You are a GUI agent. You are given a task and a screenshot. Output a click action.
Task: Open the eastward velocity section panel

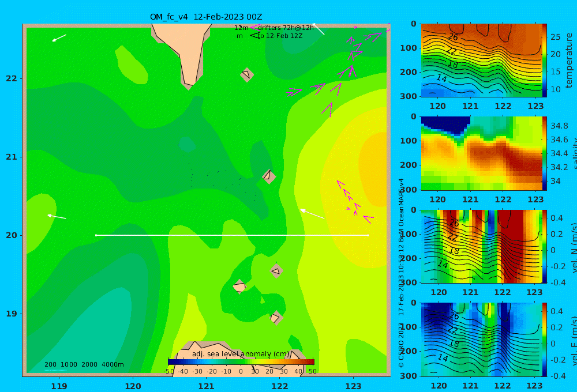(481, 340)
